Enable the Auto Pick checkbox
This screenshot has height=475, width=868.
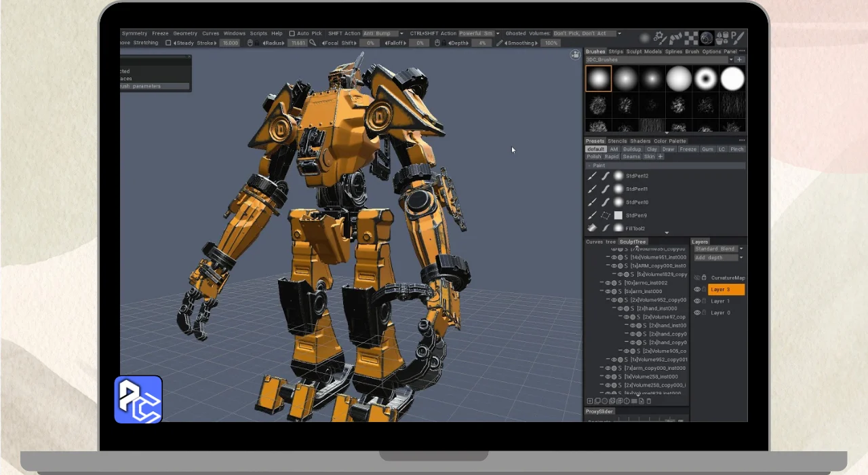pos(292,33)
